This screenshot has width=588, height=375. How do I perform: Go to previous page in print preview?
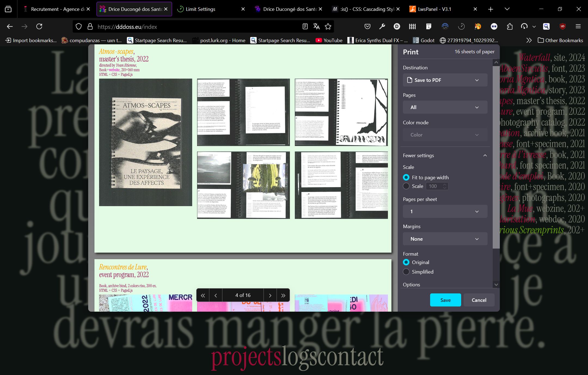216,295
